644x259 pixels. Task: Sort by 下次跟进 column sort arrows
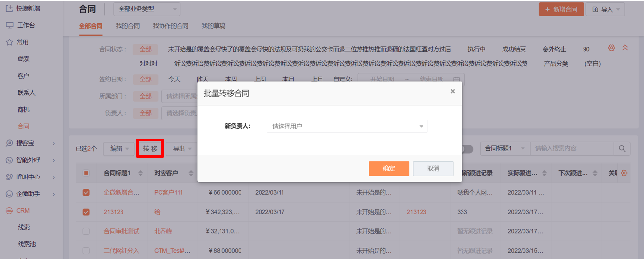595,173
